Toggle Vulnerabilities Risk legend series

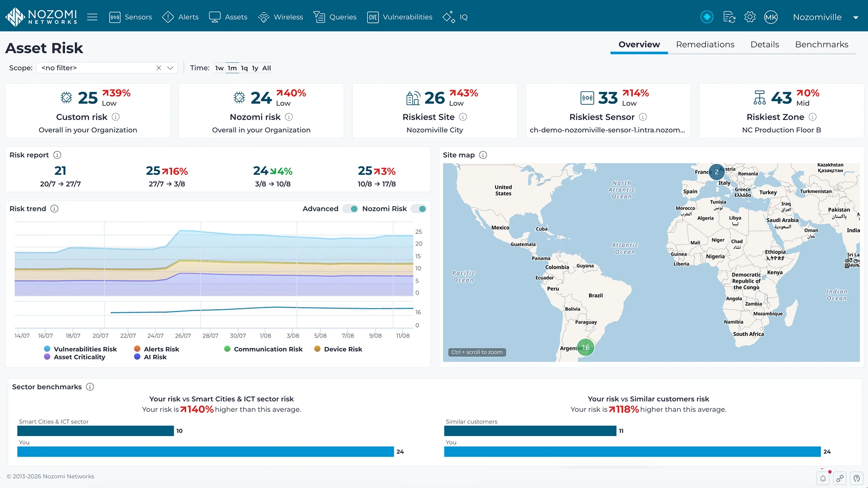80,349
